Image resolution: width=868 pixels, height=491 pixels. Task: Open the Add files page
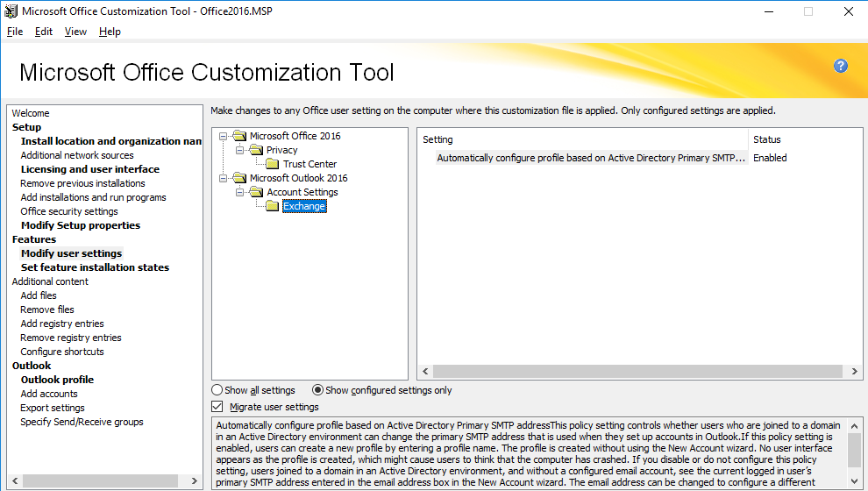(x=39, y=295)
